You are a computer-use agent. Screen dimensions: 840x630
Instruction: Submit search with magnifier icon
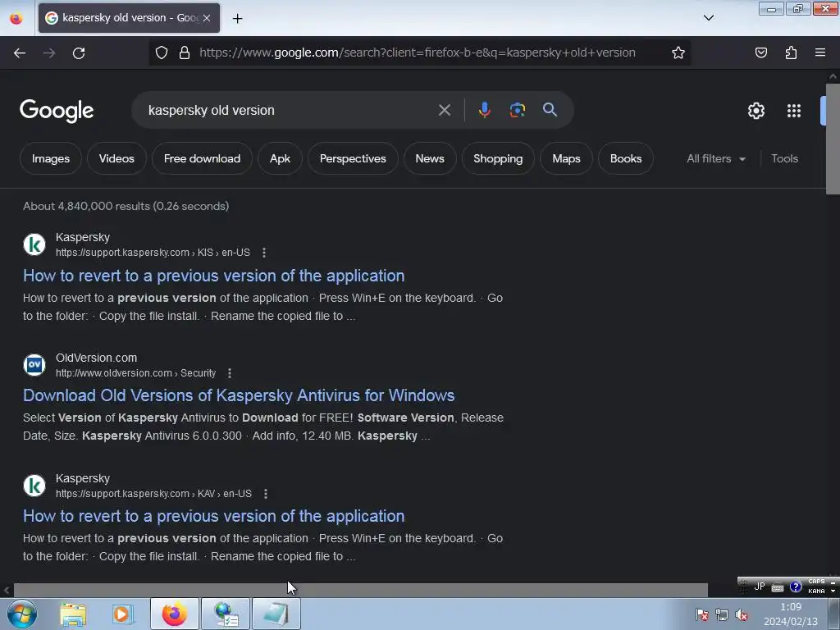point(550,110)
